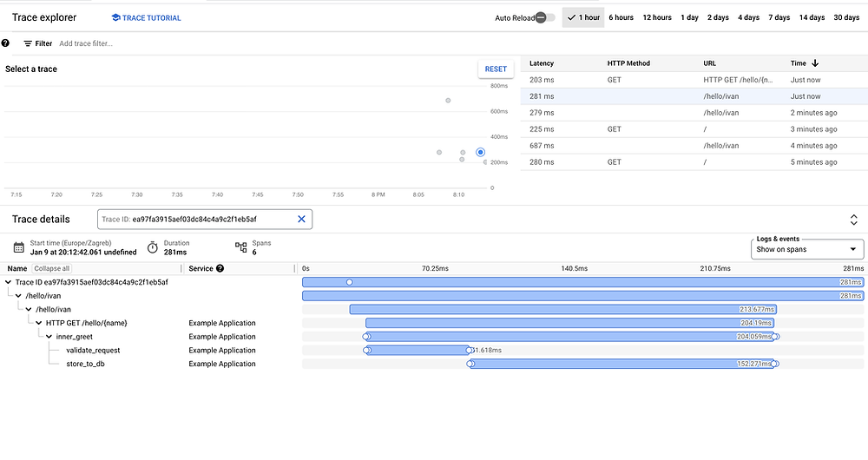Screen dimensions: 868x460
Task: Collapse the HTTP GET /hello/{name} span
Action: 39,323
